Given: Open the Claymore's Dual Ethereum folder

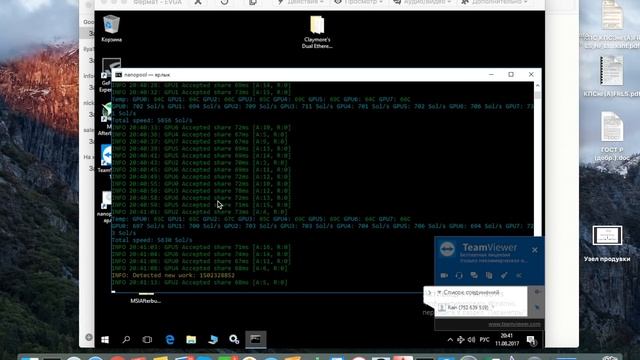Looking at the screenshot, I should 317,32.
